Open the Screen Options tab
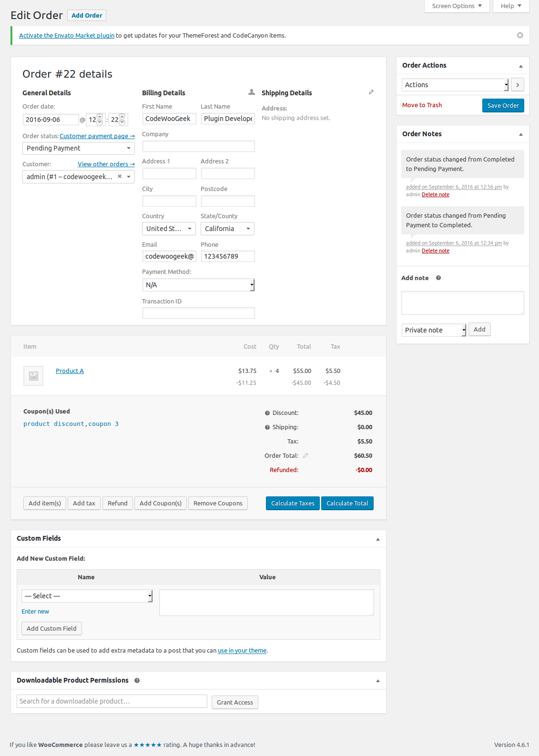This screenshot has height=756, width=539. [457, 6]
